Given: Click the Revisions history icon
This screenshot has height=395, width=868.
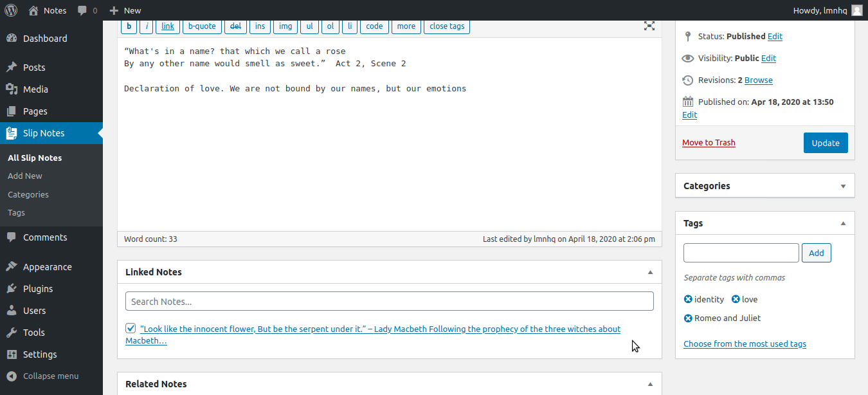Looking at the screenshot, I should point(688,80).
